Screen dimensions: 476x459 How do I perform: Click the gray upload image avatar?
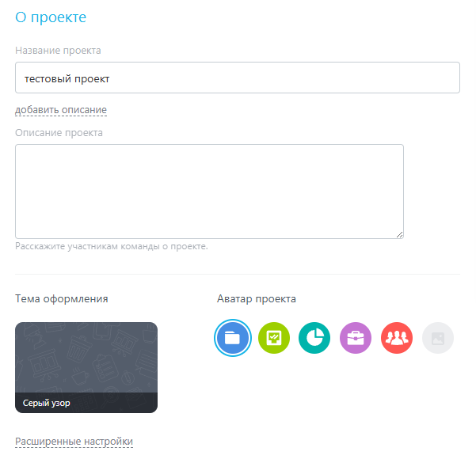coord(438,338)
